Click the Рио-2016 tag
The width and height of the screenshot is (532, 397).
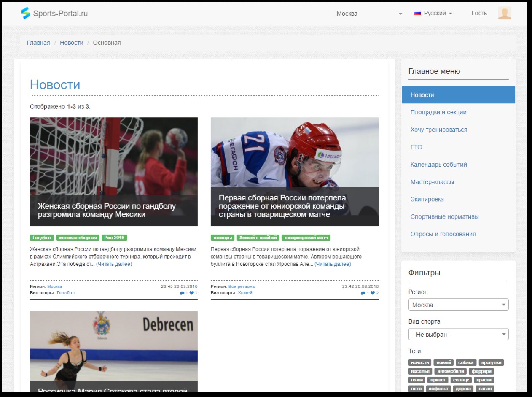tap(114, 238)
